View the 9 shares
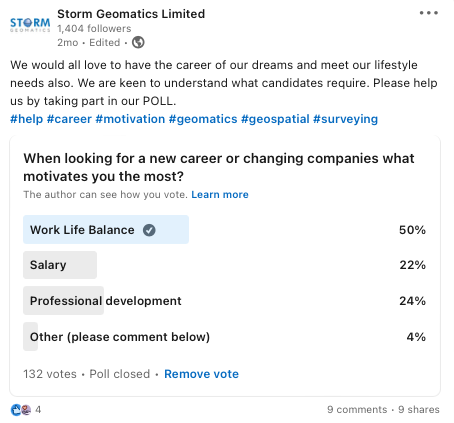The height and width of the screenshot is (423, 454). click(419, 410)
